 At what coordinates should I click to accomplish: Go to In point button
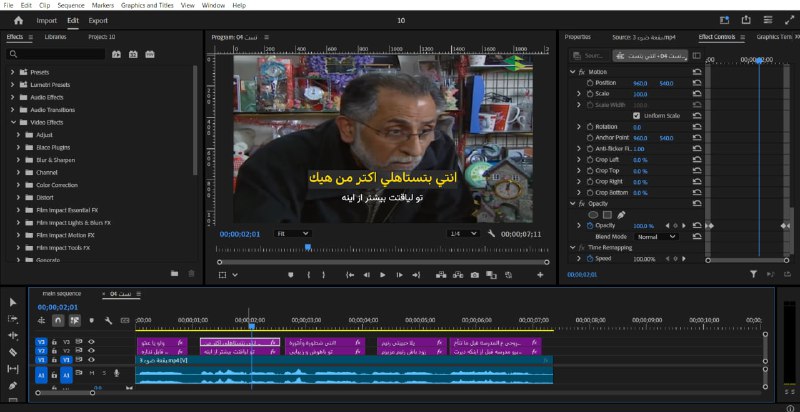(x=350, y=275)
